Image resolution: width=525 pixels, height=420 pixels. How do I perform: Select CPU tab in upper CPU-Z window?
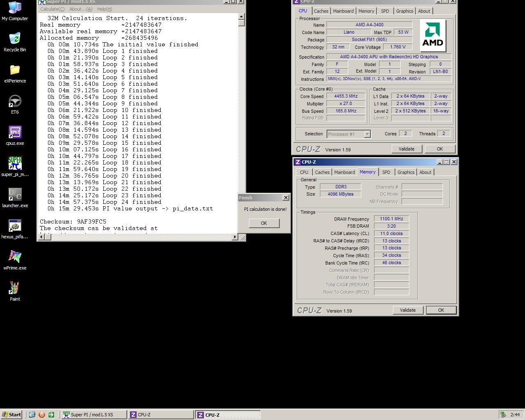click(303, 11)
